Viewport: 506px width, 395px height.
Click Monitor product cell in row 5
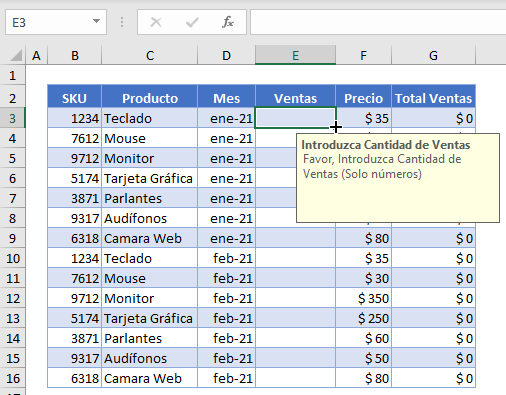click(x=150, y=158)
